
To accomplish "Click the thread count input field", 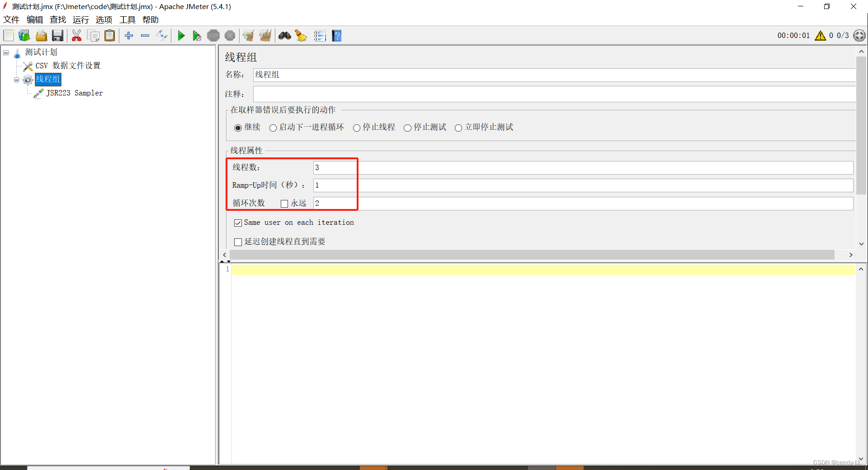I will tap(335, 167).
